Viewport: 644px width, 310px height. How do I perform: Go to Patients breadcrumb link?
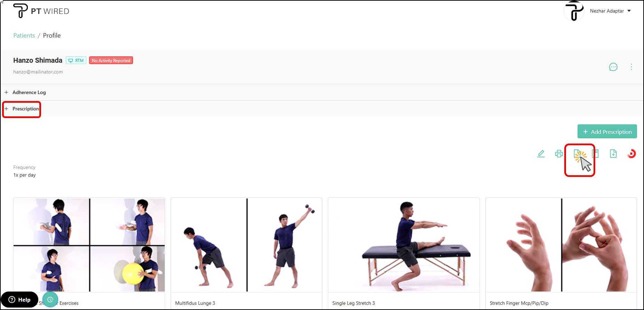click(24, 36)
